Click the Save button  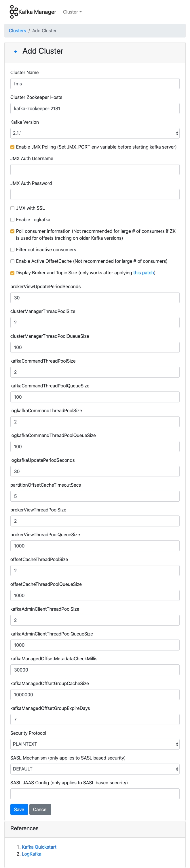pos(19,809)
